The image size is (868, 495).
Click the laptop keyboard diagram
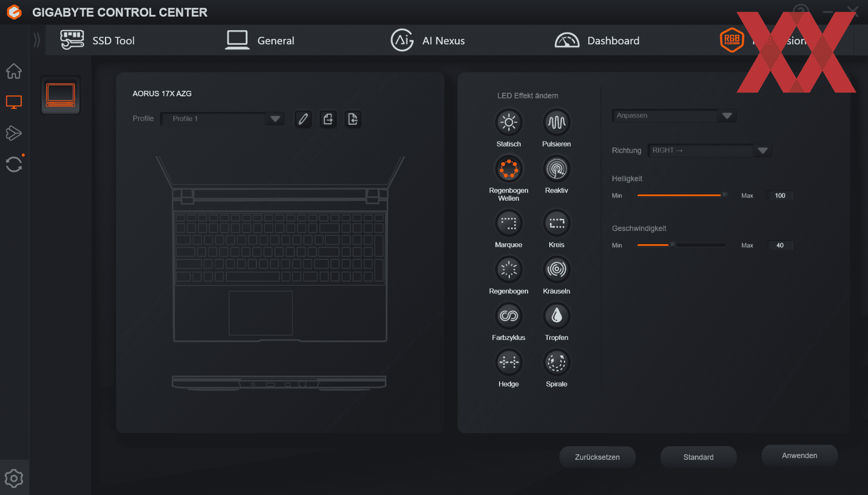279,247
